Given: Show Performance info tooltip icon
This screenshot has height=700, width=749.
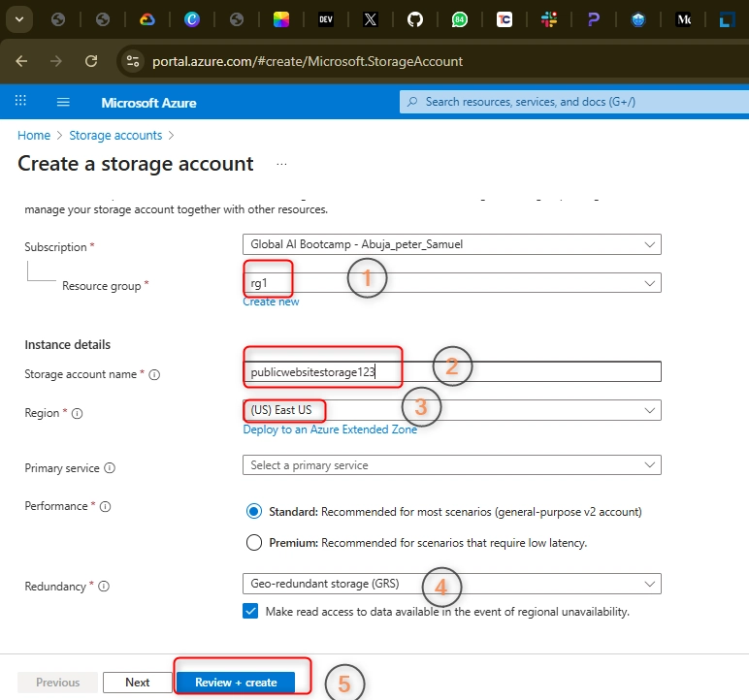Looking at the screenshot, I should pos(105,506).
